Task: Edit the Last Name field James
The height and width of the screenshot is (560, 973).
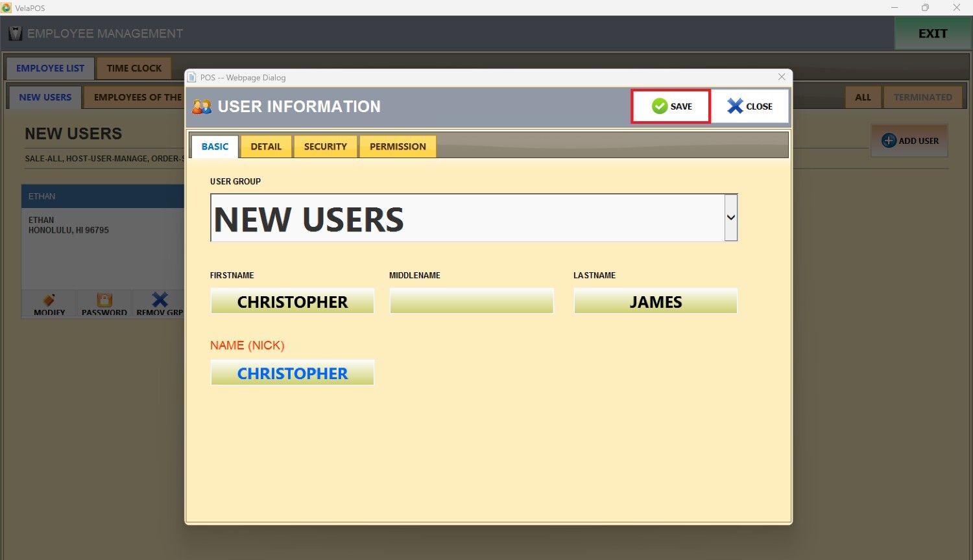Action: [x=655, y=301]
